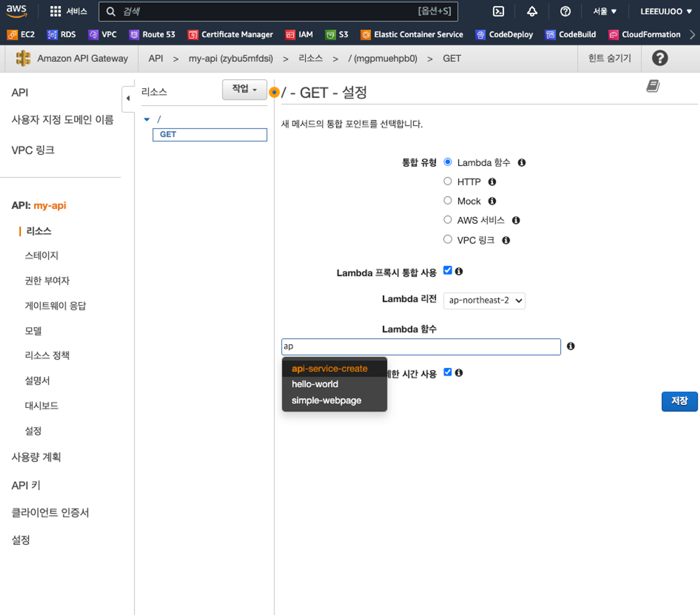Viewport: 700px width, 615px height.
Task: Click the 저장 save button
Action: 679,401
